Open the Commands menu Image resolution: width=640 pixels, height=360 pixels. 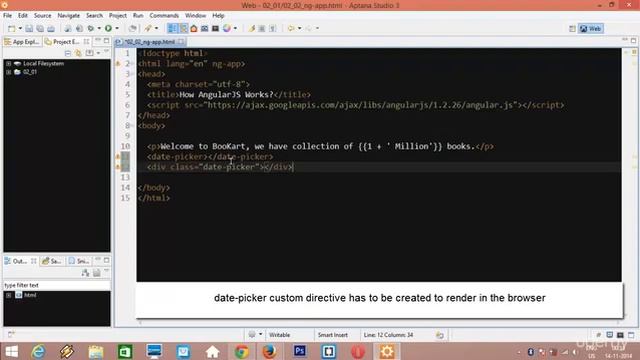coord(164,16)
